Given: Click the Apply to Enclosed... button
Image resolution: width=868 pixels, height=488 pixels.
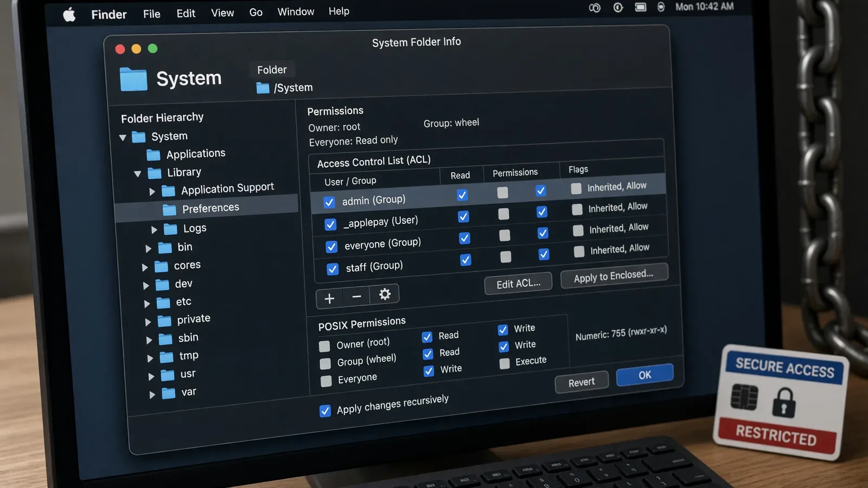Looking at the screenshot, I should [x=614, y=275].
